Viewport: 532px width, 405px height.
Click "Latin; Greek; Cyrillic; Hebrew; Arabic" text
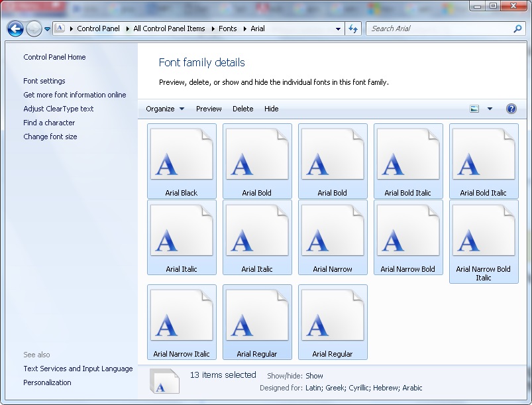[x=364, y=388]
